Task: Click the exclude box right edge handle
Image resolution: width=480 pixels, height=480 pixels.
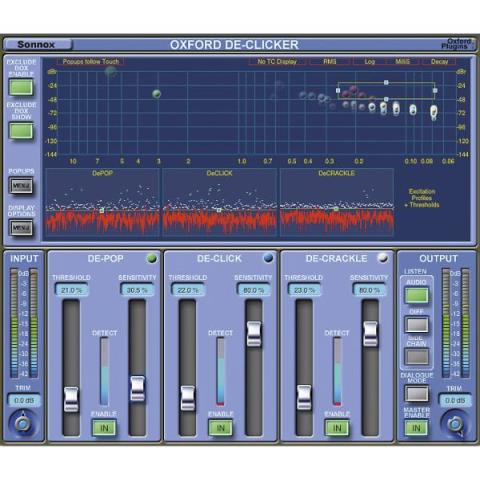Action: [x=435, y=90]
